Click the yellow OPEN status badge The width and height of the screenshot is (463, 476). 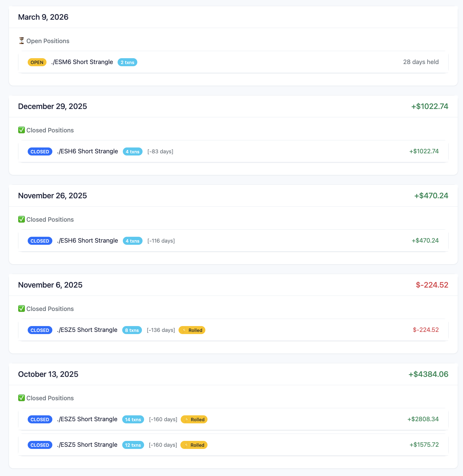[37, 62]
